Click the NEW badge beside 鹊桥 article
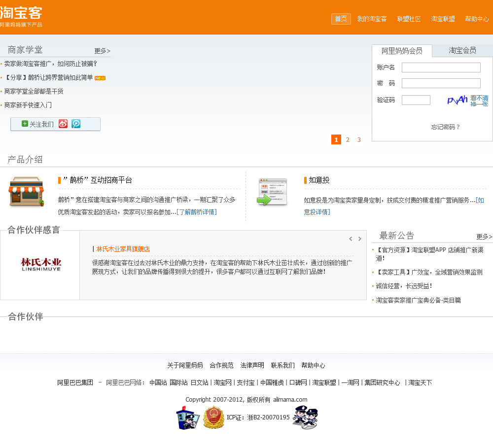 (x=100, y=78)
